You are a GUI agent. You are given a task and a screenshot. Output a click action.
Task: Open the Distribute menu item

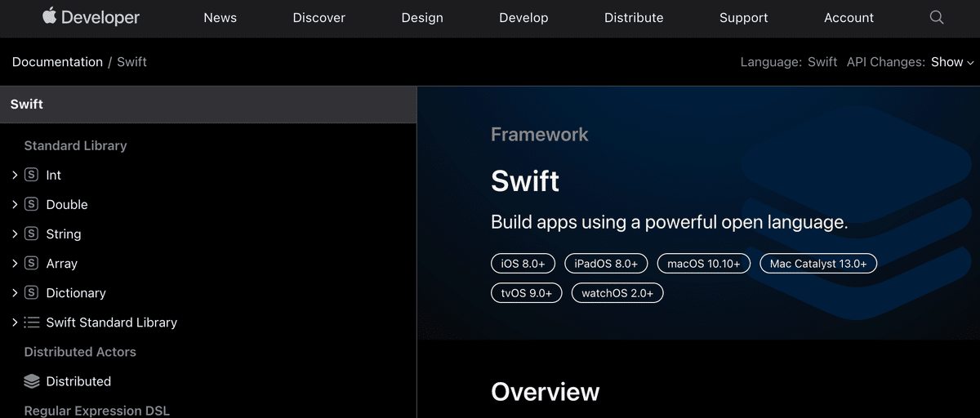tap(634, 17)
